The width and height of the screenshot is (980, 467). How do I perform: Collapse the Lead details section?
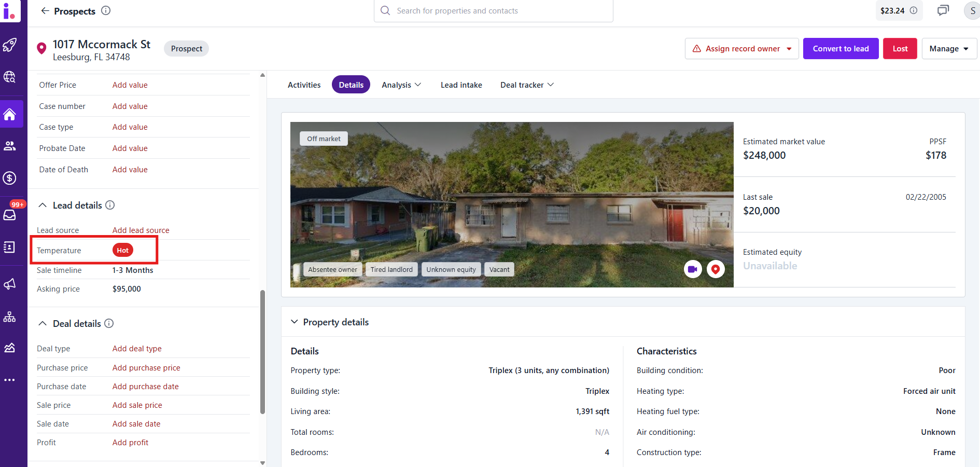(x=43, y=205)
